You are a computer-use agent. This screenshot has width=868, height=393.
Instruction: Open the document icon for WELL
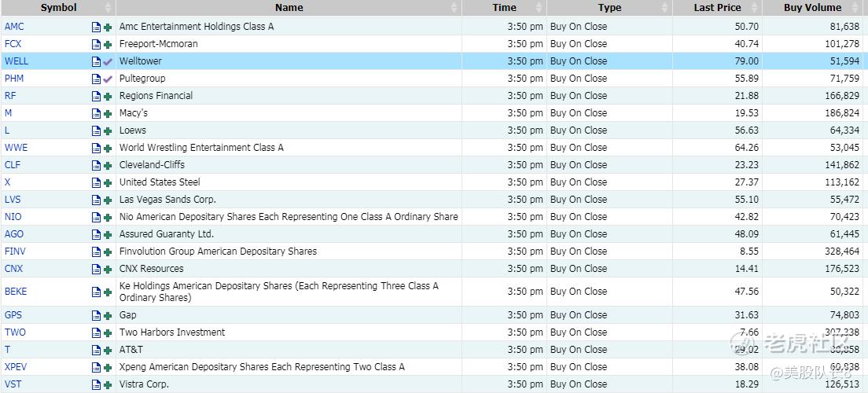(97, 61)
